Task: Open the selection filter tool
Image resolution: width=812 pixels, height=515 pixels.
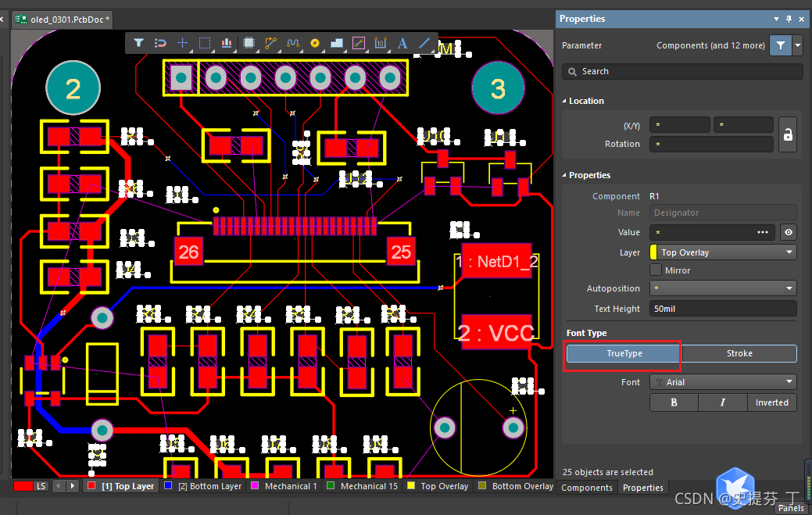Action: pos(138,43)
